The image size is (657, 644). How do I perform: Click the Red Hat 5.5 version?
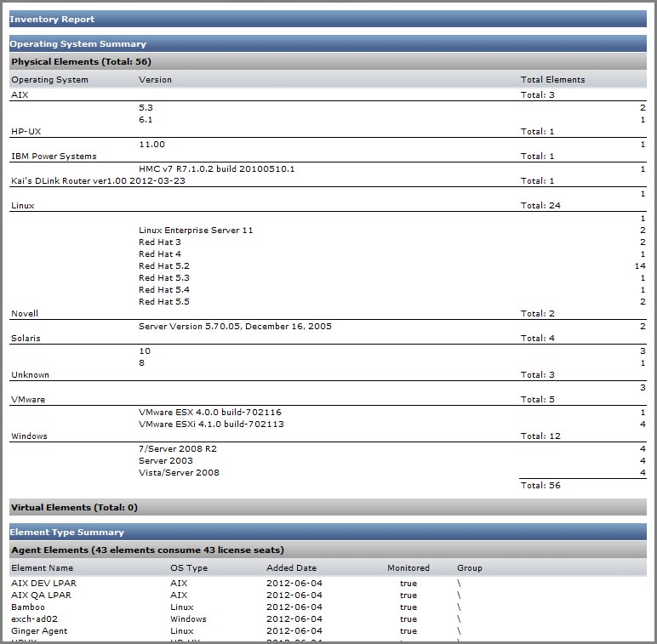tap(164, 302)
